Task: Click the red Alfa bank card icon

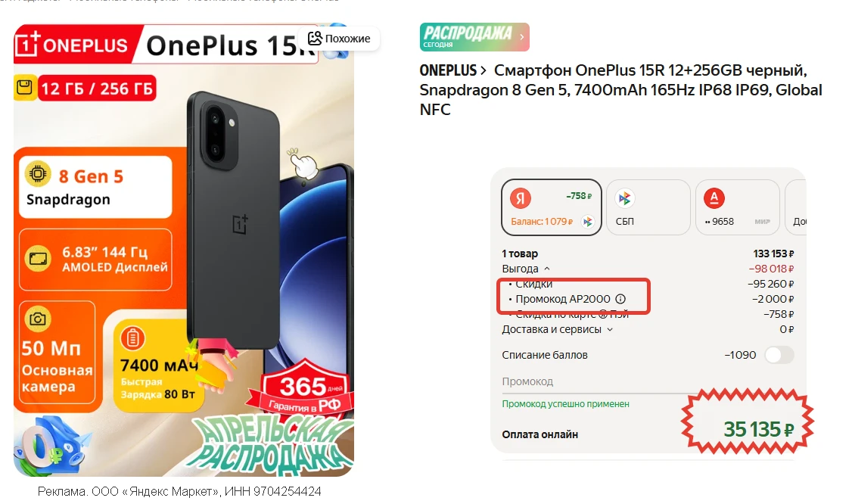Action: click(714, 198)
